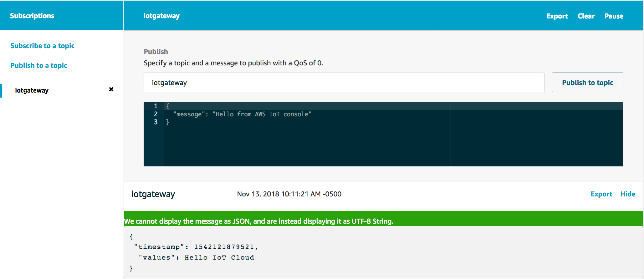
Task: Click the green UTF-8 String warning banner
Action: [x=383, y=219]
